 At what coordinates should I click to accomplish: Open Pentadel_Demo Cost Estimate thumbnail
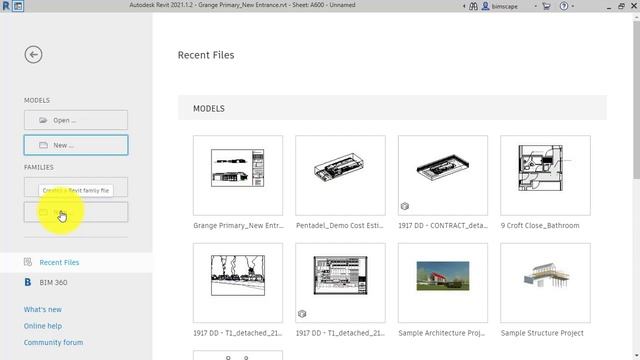340,176
